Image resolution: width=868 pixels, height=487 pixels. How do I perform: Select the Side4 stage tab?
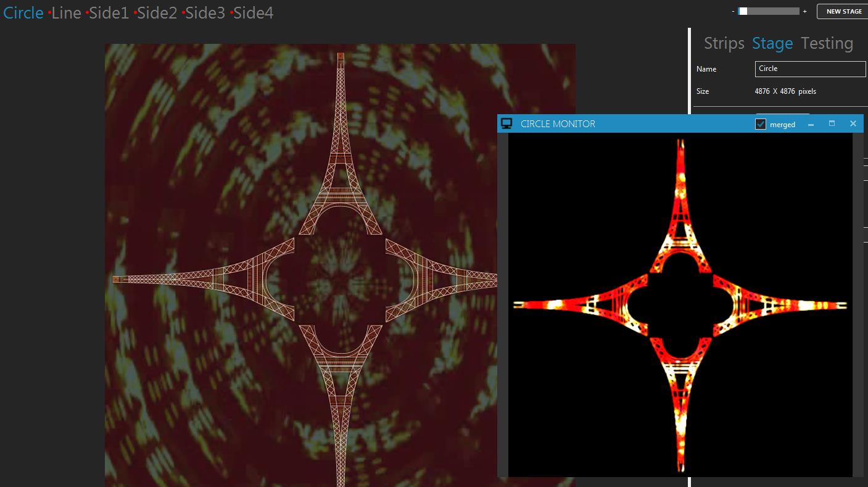pyautogui.click(x=254, y=12)
